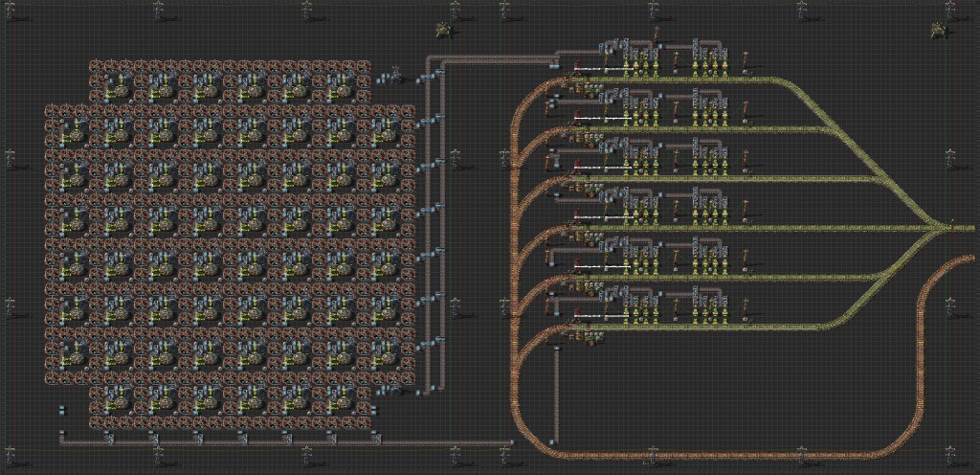Select the isolated pump left of the bottom mining row
The image size is (980, 475).
click(x=62, y=411)
